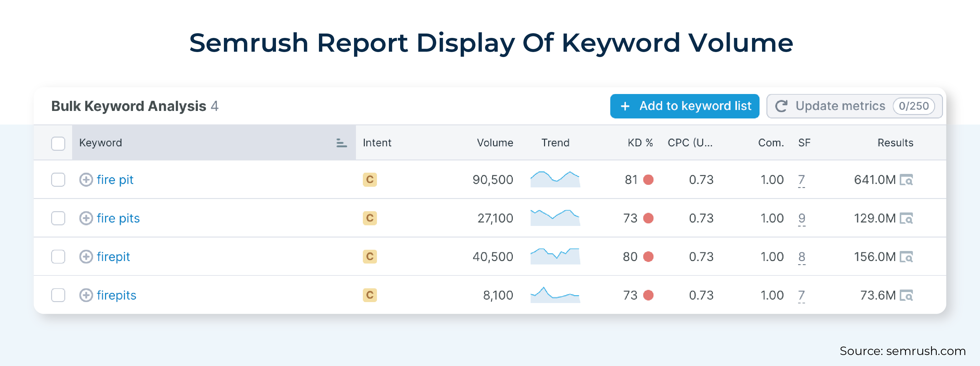Viewport: 980px width, 366px height.
Task: Click the KD value 73 for fire pits
Action: (x=630, y=218)
